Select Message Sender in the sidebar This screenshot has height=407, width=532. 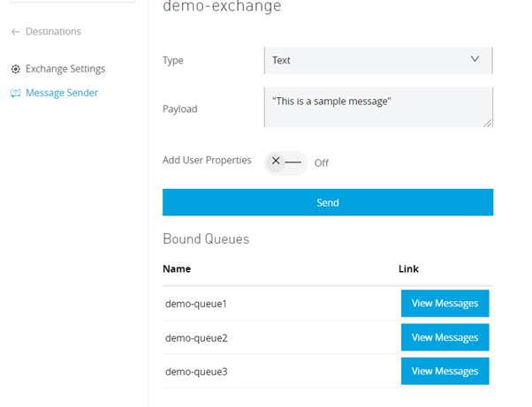[x=61, y=93]
